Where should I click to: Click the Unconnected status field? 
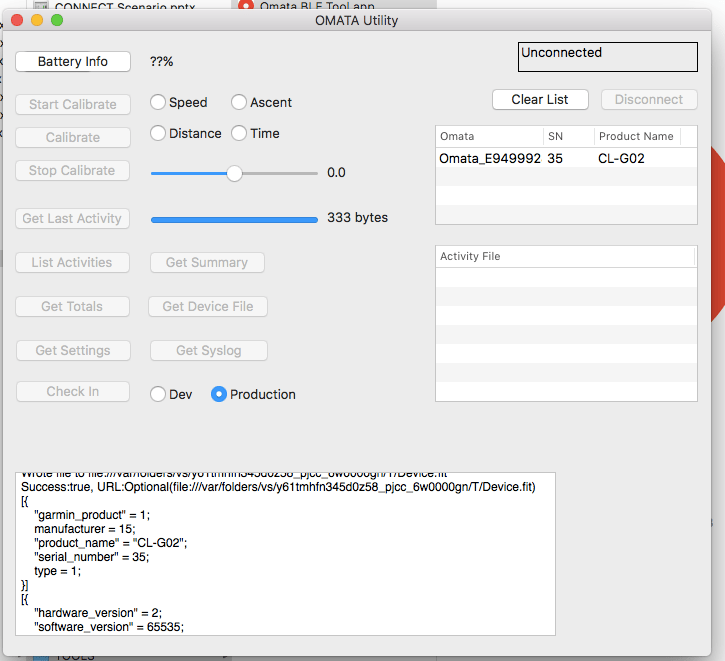(608, 57)
